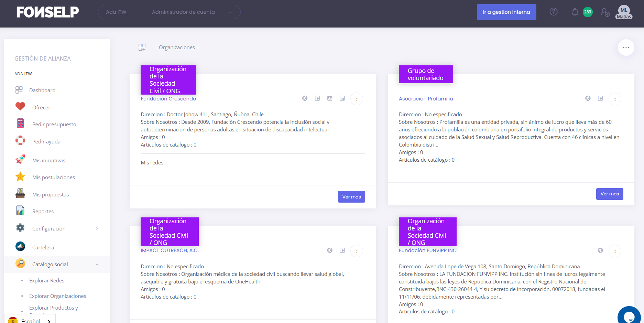Click the dashboard icon in the breadcrumb bar
Viewport: 644px width, 323px height.
142,47
